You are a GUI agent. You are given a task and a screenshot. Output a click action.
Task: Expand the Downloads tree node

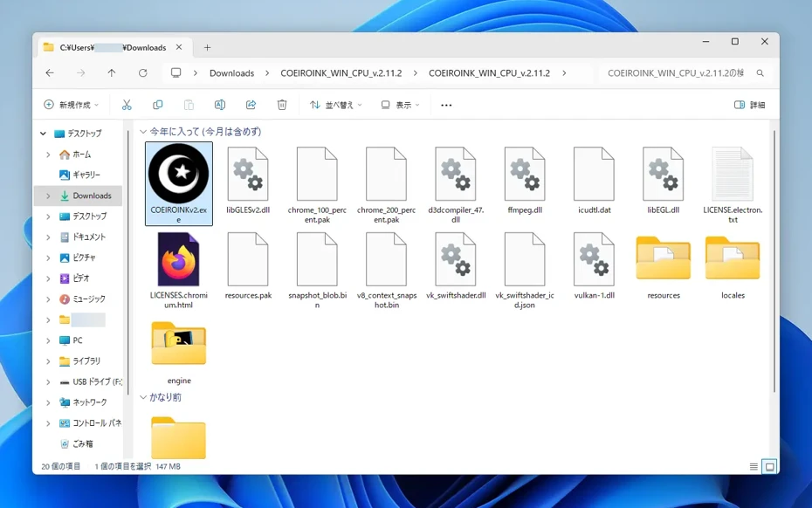[48, 196]
